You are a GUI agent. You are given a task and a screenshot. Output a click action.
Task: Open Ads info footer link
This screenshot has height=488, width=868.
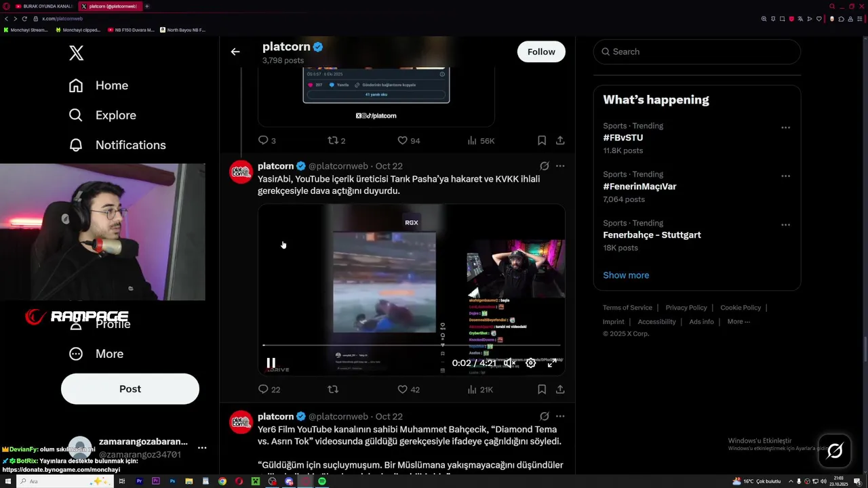[x=701, y=322]
